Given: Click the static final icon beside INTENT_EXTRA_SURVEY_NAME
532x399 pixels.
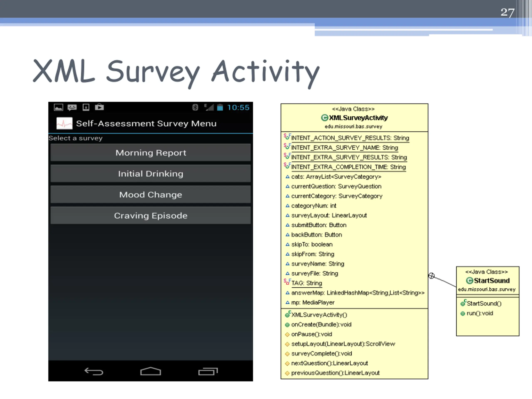Looking at the screenshot, I should (x=287, y=147).
